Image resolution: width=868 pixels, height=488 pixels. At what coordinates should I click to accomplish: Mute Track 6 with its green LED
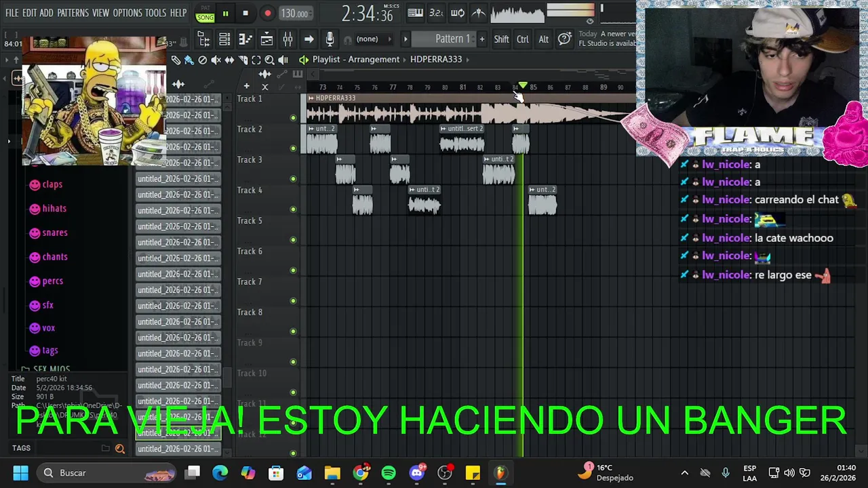pyautogui.click(x=293, y=270)
